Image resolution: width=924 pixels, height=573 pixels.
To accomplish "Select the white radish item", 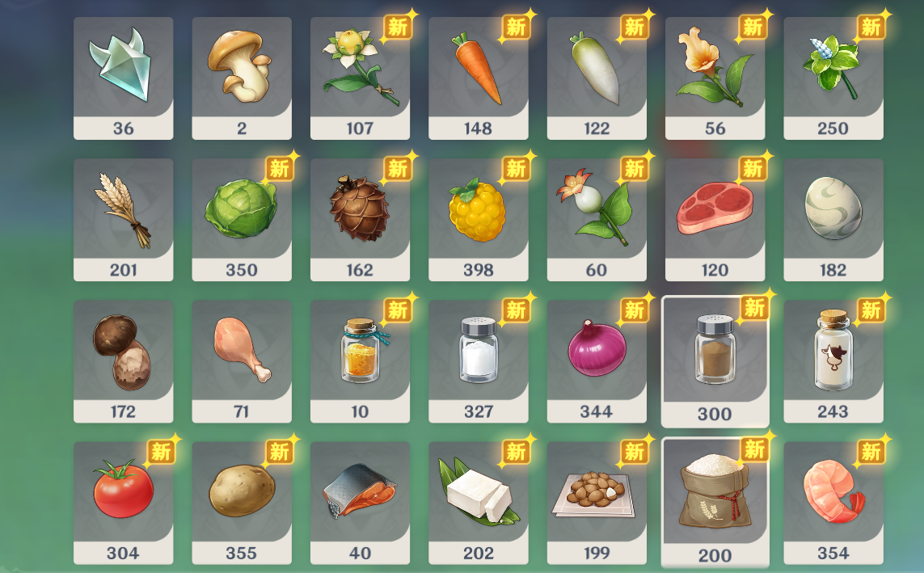I will click(x=597, y=78).
